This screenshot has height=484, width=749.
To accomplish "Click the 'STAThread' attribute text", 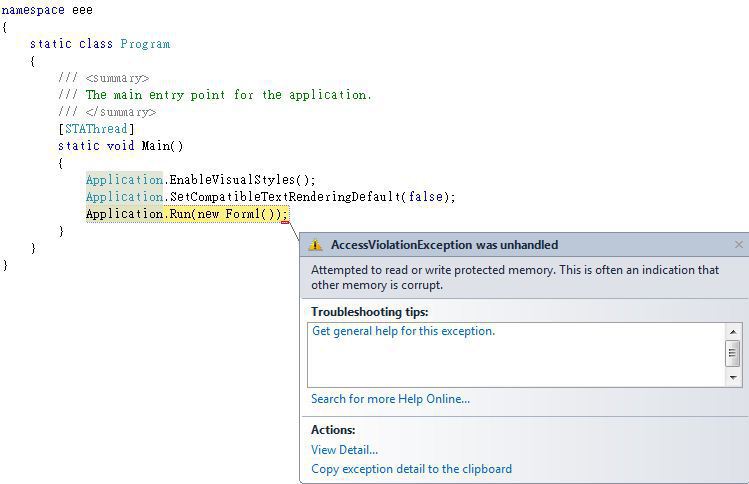I will [x=96, y=129].
